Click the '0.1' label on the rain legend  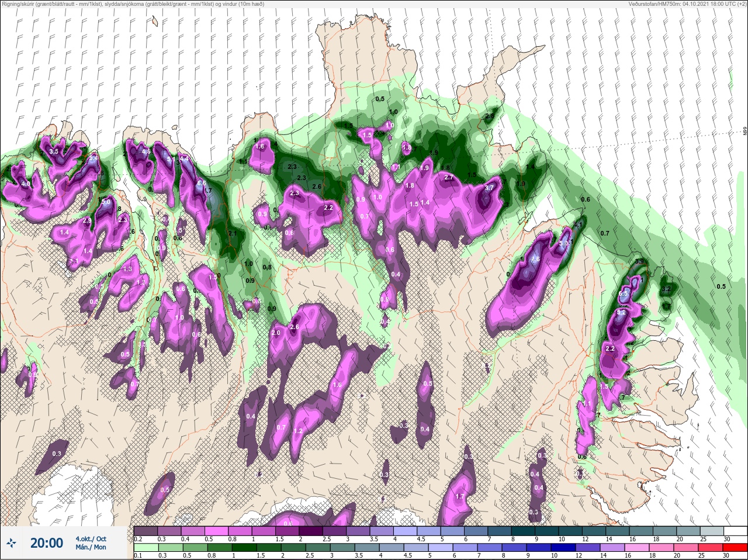click(x=138, y=555)
